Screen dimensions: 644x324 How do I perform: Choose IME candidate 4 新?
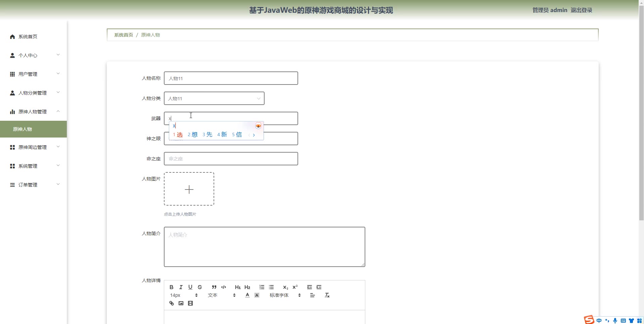[222, 134]
